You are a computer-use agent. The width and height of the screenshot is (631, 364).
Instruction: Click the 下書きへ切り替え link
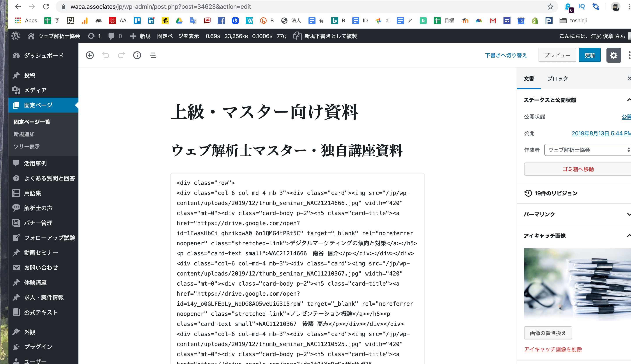pyautogui.click(x=506, y=55)
